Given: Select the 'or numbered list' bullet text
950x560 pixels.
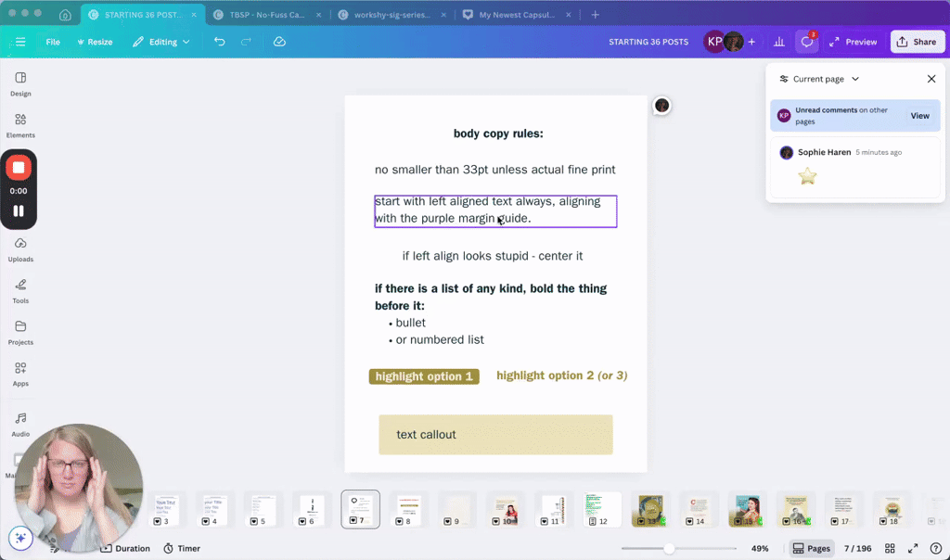Looking at the screenshot, I should click(x=439, y=339).
